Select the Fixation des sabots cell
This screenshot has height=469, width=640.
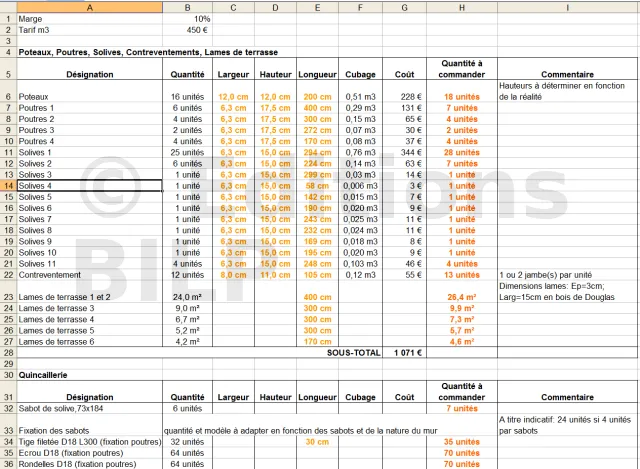90,429
